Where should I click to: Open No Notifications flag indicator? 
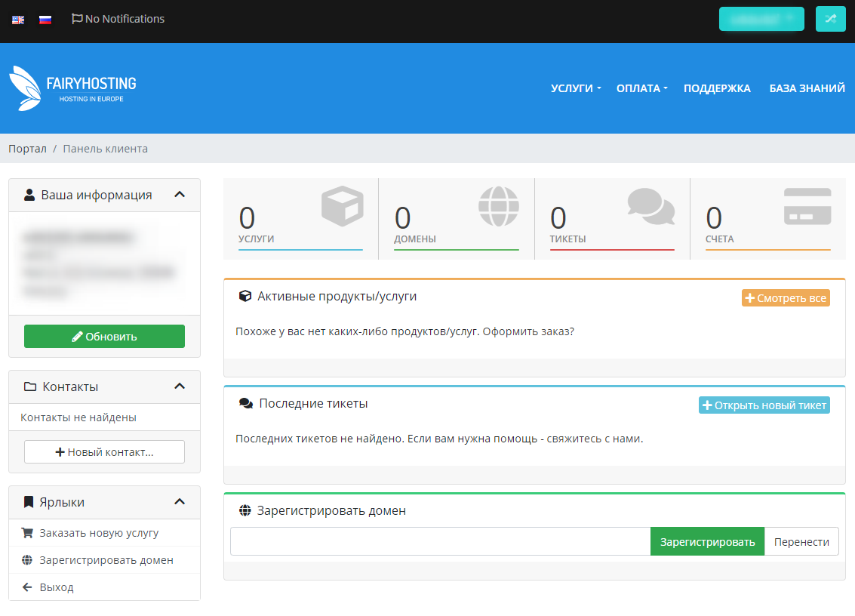coord(118,19)
